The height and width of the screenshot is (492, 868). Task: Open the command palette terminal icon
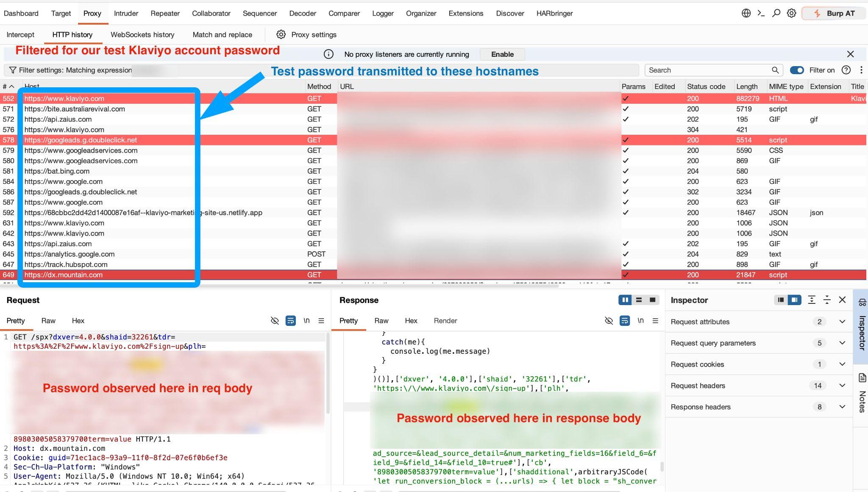761,13
